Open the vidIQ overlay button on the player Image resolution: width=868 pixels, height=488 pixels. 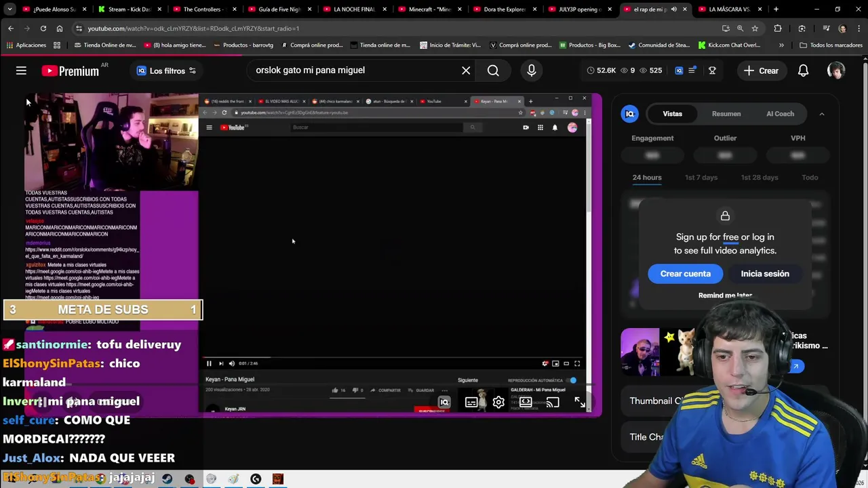click(x=444, y=403)
